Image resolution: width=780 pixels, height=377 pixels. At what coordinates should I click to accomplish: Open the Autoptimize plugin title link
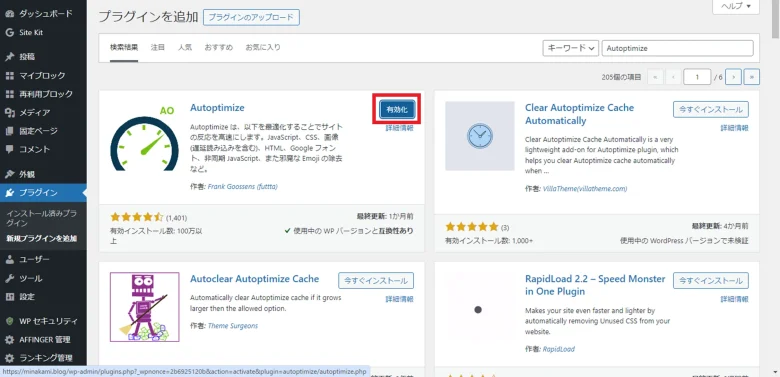(217, 107)
